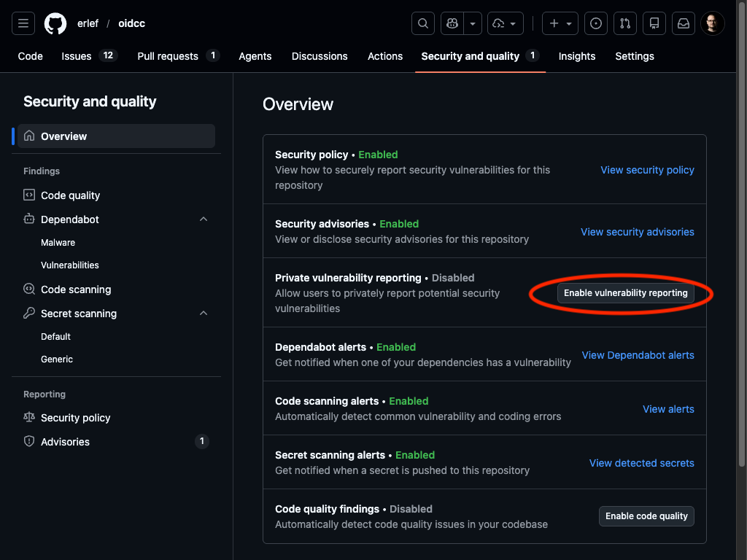Click the Code scanning sidebar icon
Image resolution: width=747 pixels, height=560 pixels.
29,289
